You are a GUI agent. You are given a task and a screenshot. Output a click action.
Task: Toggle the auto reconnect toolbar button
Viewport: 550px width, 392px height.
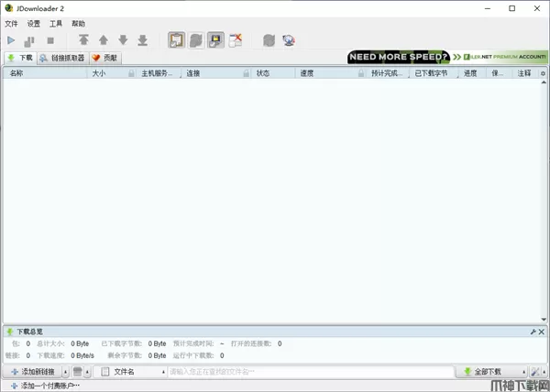point(196,40)
